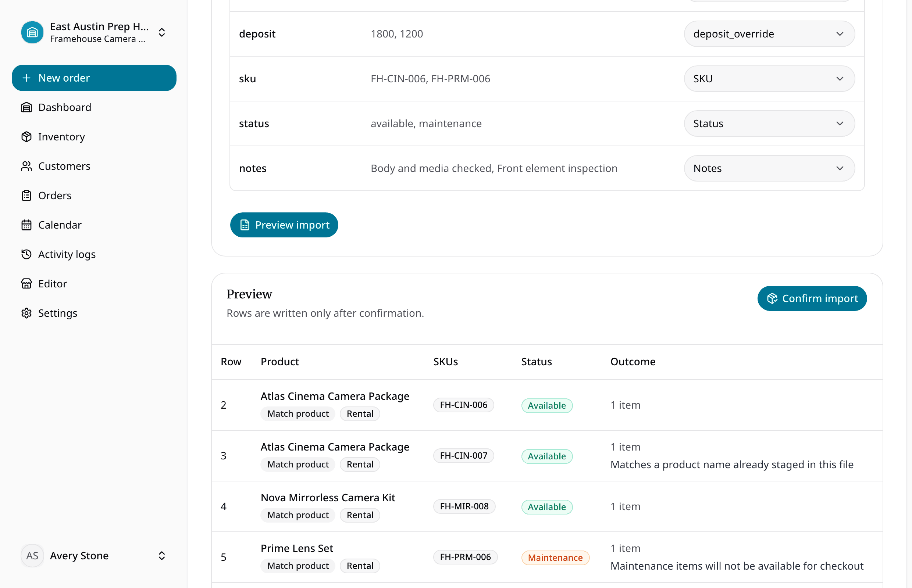Click the Calendar icon in sidebar
Screen dimensions: 912x588
click(26, 225)
